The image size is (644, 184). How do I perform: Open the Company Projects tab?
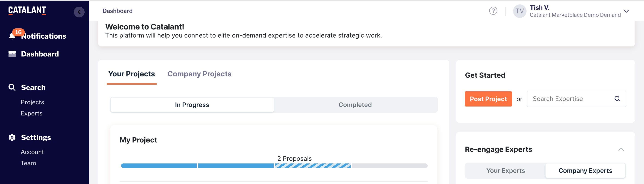click(x=199, y=74)
